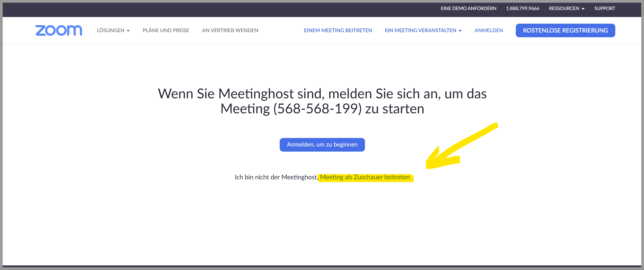Click 'Ich bin nicht der Meetinghost' text
The height and width of the screenshot is (270, 644).
[x=276, y=177]
